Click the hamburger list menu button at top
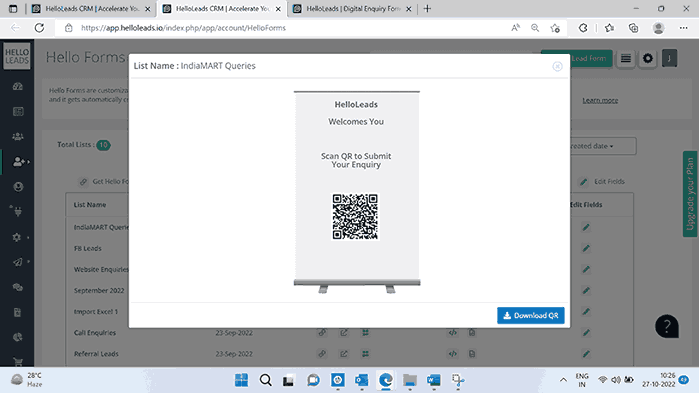The height and width of the screenshot is (393, 699). pos(625,58)
